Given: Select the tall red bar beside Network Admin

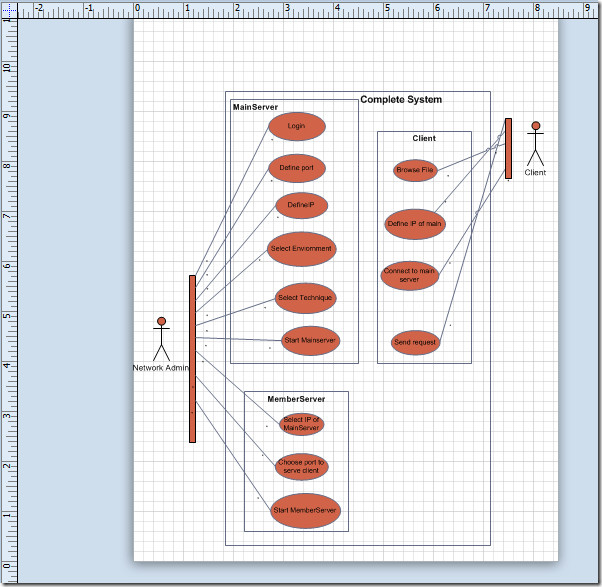Looking at the screenshot, I should (x=192, y=358).
